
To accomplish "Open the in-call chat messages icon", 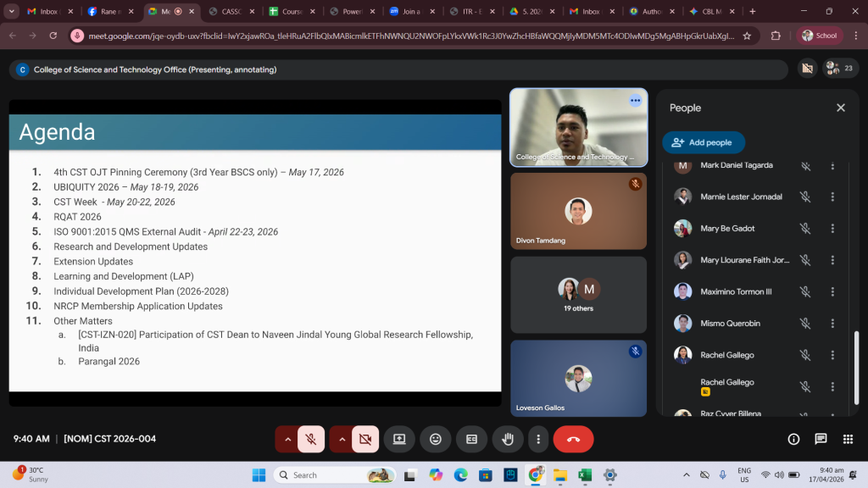I will (x=821, y=439).
